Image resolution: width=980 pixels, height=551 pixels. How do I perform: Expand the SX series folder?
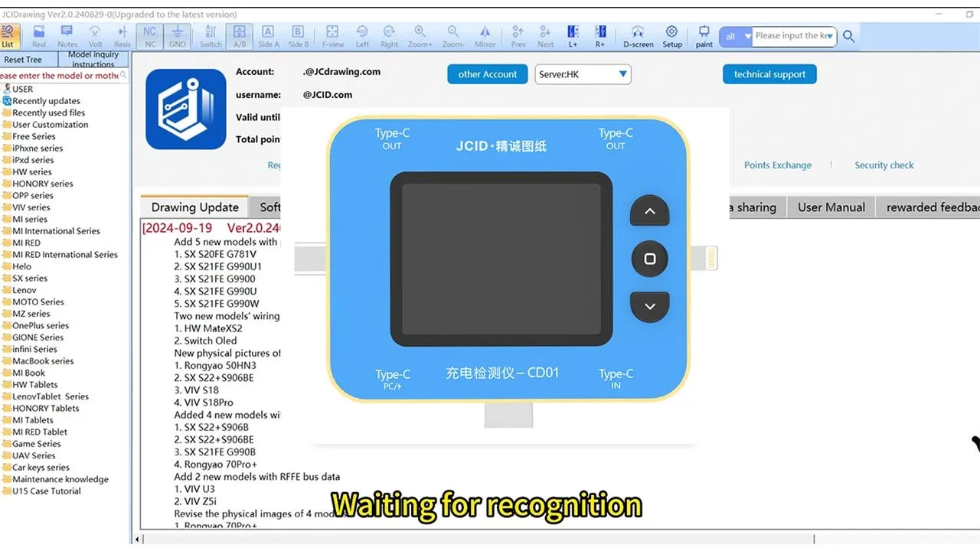(x=25, y=279)
